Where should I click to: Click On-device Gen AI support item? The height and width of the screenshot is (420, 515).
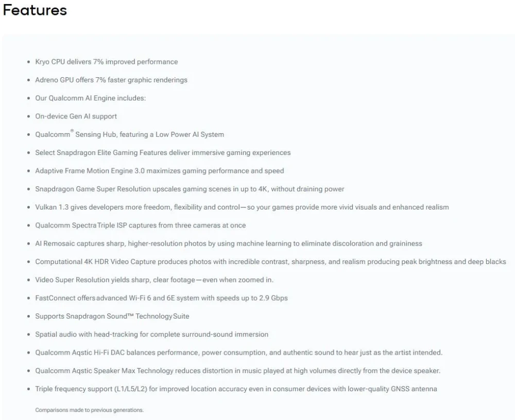tap(76, 116)
